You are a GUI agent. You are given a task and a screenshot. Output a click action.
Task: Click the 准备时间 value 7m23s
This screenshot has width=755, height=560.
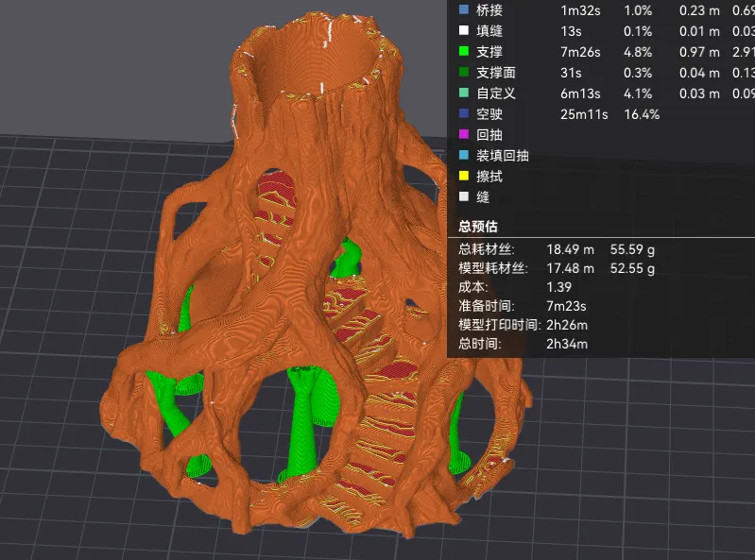tap(566, 306)
